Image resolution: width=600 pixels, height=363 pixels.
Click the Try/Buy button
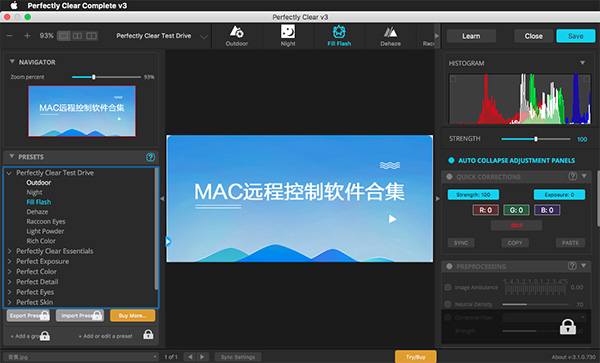click(416, 357)
